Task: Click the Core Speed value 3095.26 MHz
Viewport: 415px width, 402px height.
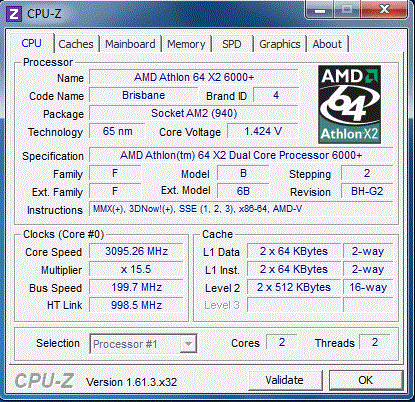Action: coord(136,251)
